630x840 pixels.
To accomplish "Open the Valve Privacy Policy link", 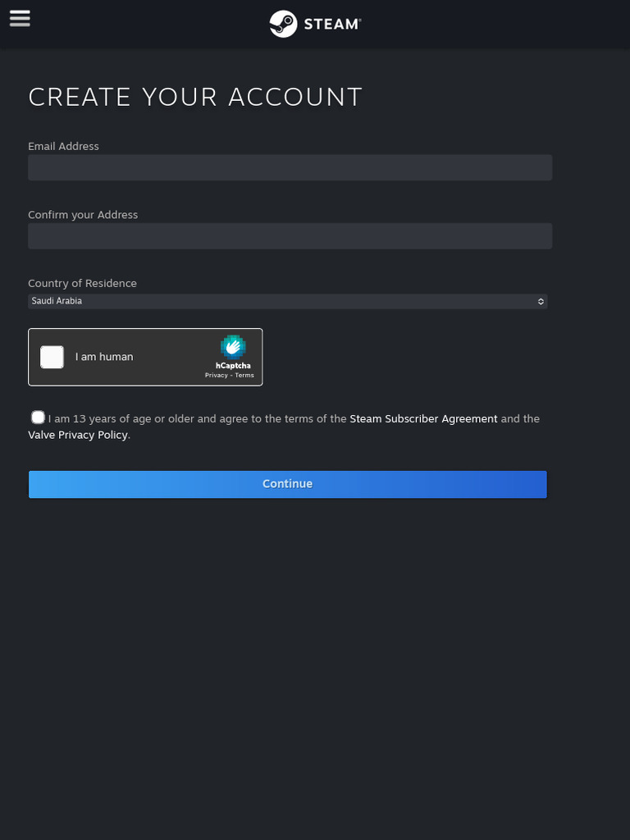I will 78,435.
